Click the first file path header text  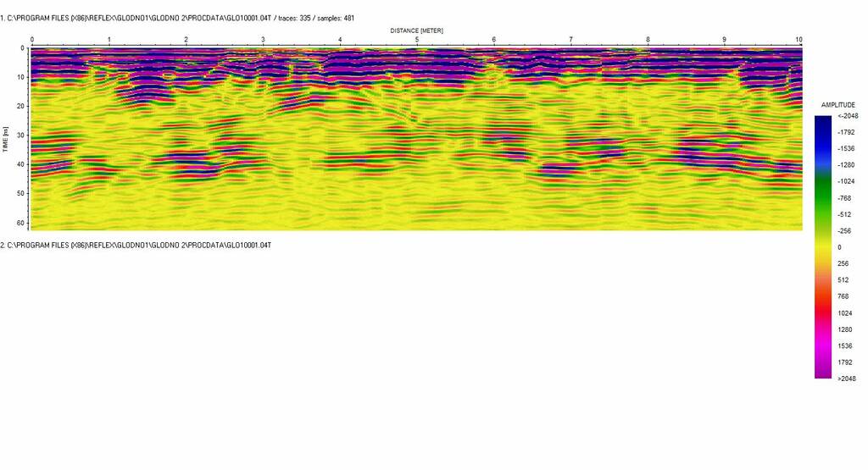(136, 17)
